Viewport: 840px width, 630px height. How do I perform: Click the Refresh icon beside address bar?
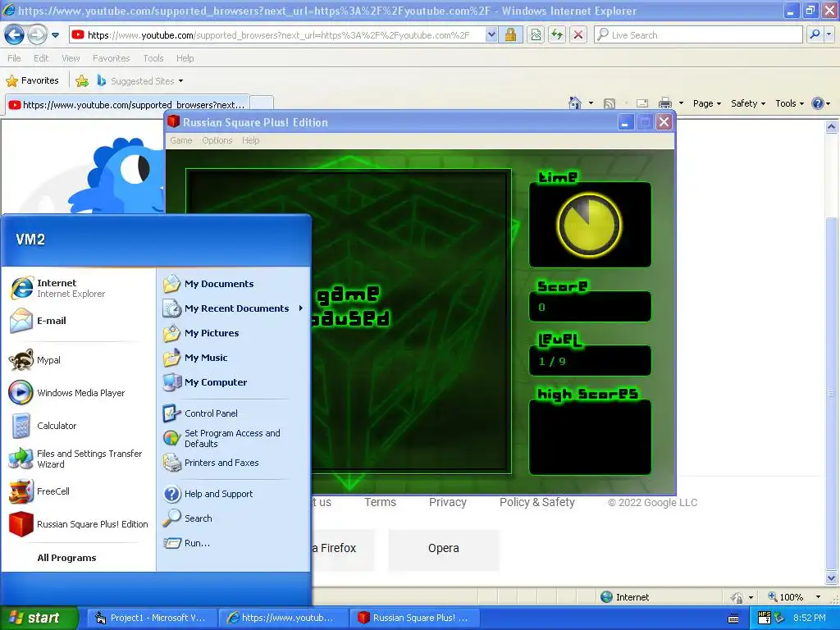point(557,35)
